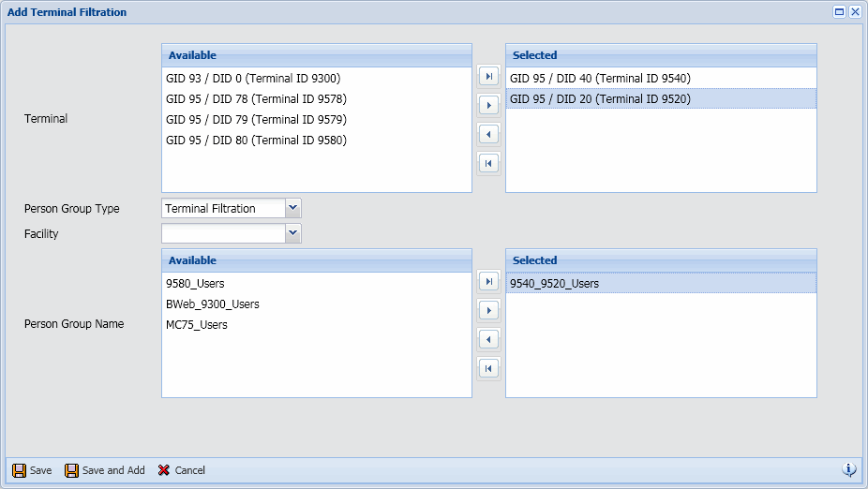The width and height of the screenshot is (868, 489).
Task: Maximize the Add Terminal Filtration dialog
Action: pyautogui.click(x=840, y=12)
